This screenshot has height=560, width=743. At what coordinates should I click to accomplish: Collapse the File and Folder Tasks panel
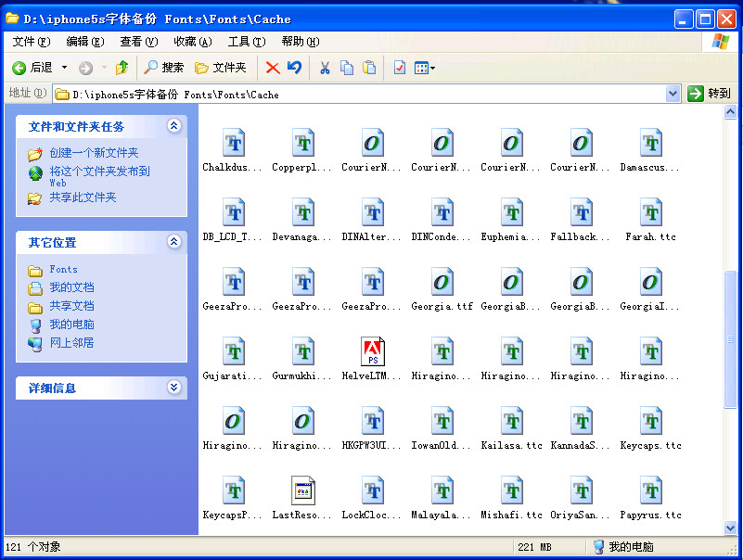(x=173, y=125)
